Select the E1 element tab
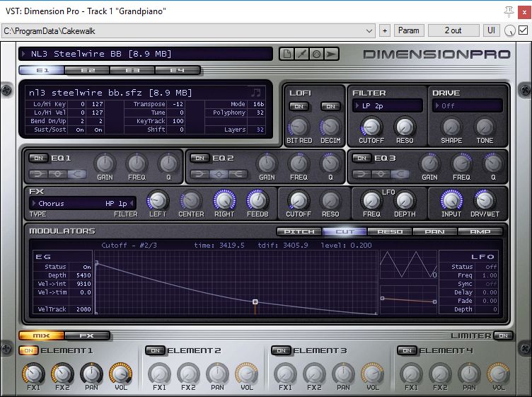 (x=42, y=70)
